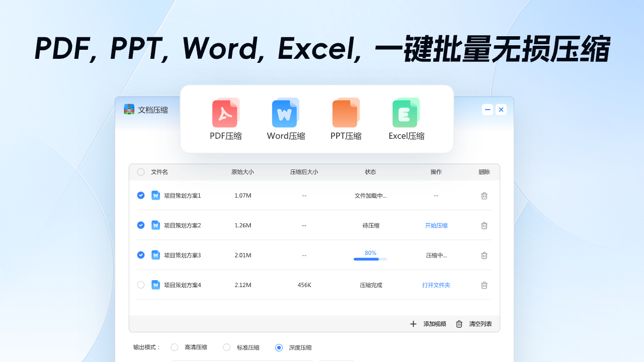Screen dimensions: 644x362
Task: Click the plus icon next to 添加视频
Action: point(413,324)
